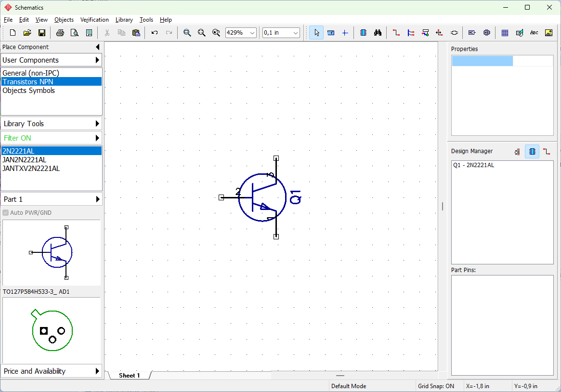561x392 pixels.
Task: Insert a table with grid icon
Action: (x=505, y=33)
